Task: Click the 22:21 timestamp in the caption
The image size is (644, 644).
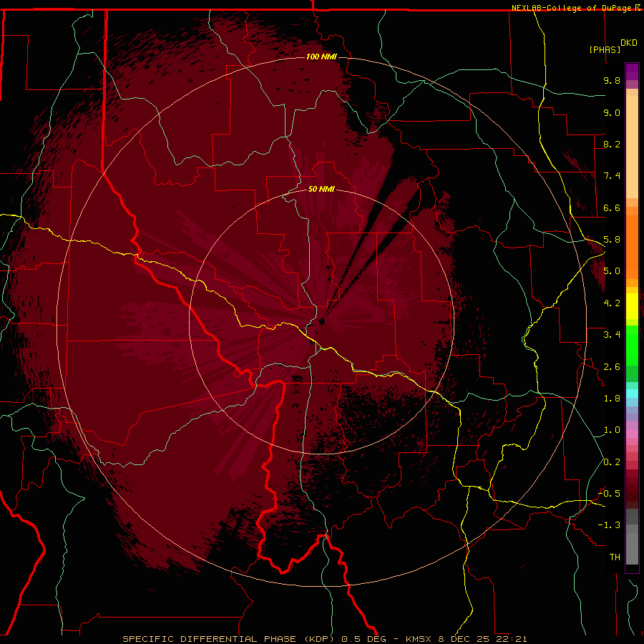Action: click(x=511, y=639)
